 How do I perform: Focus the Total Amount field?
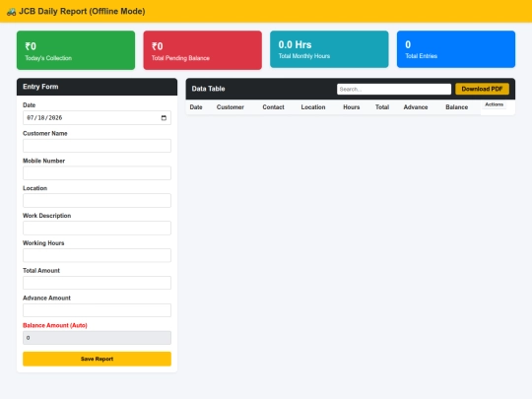pos(97,283)
